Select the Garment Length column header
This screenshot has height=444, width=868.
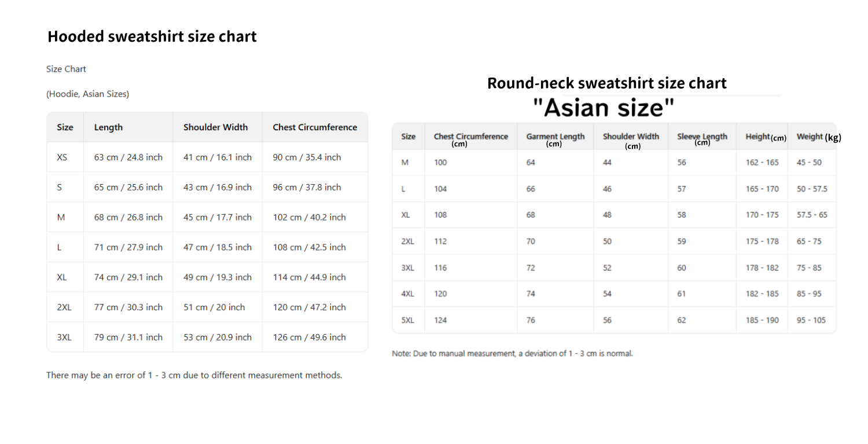[555, 137]
